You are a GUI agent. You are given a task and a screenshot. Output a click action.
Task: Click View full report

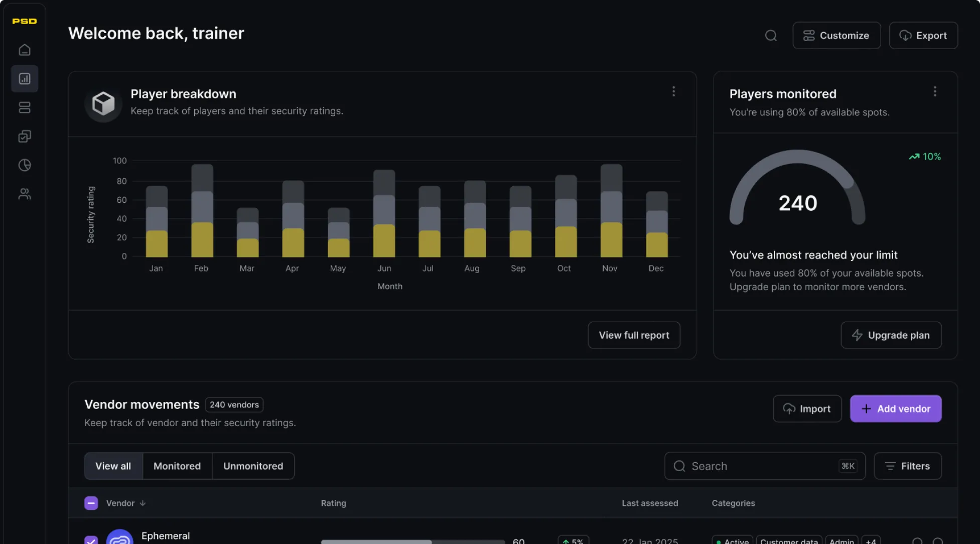point(634,335)
